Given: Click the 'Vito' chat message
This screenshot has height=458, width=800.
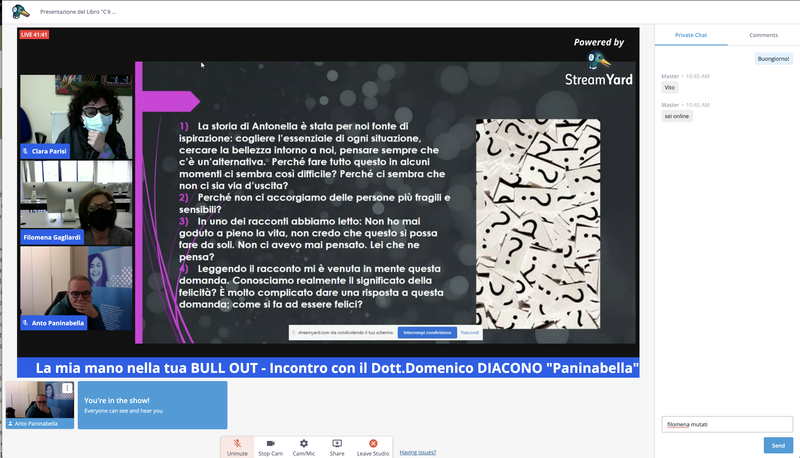Looking at the screenshot, I should point(669,88).
